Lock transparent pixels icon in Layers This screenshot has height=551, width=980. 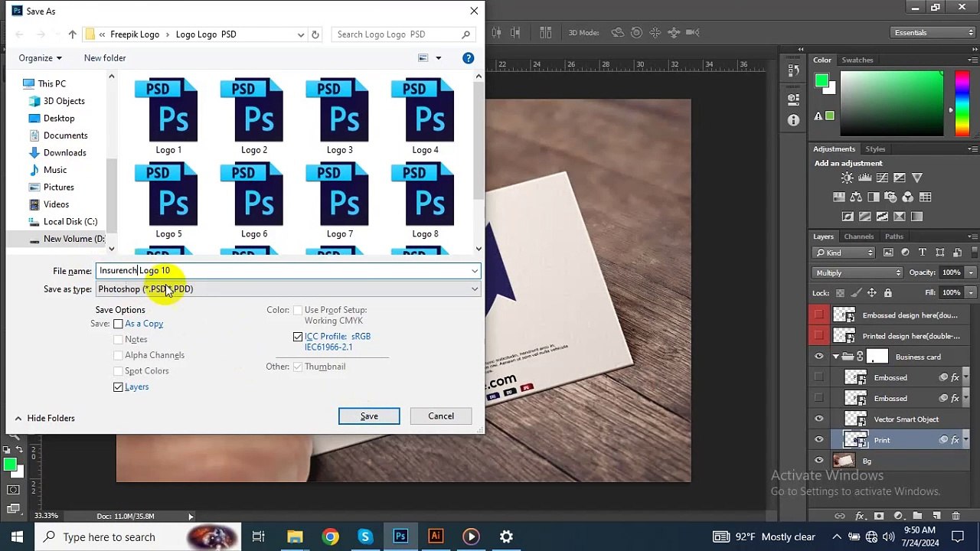840,293
